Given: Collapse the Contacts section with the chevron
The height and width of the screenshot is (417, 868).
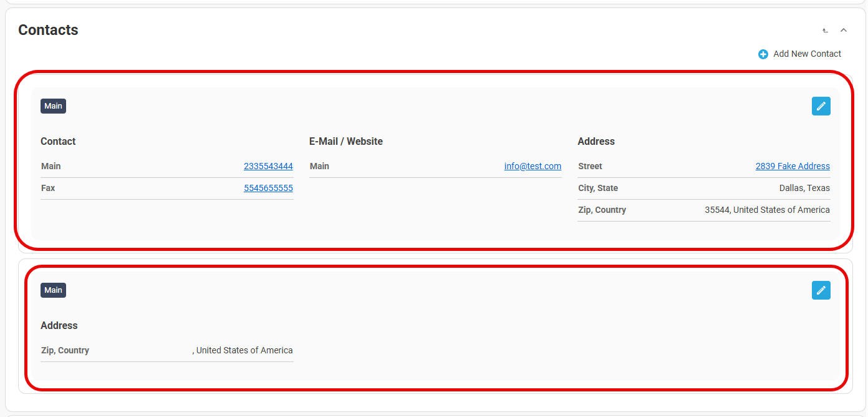Looking at the screenshot, I should pos(844,30).
